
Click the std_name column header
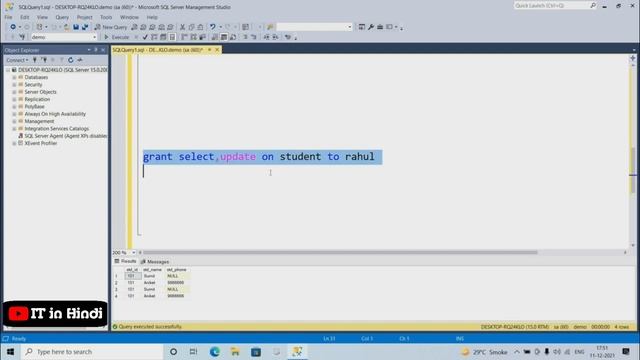point(153,270)
